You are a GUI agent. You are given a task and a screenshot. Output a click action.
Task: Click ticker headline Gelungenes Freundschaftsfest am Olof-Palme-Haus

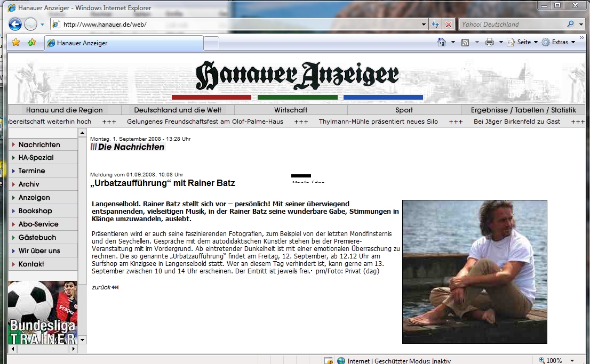(x=205, y=122)
